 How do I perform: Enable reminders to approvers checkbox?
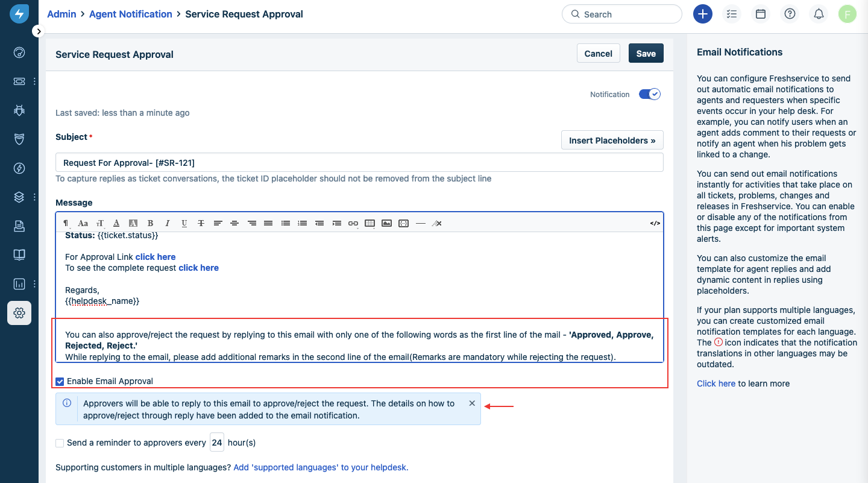pos(60,443)
